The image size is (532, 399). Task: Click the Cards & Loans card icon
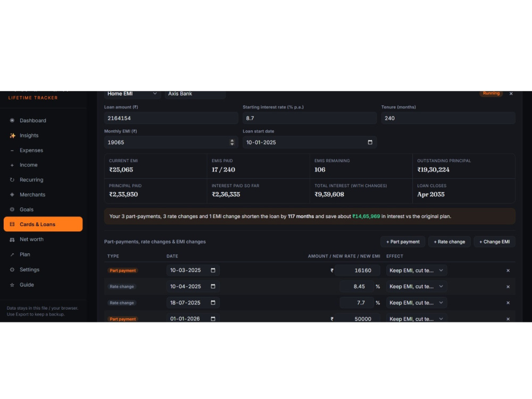tap(12, 225)
